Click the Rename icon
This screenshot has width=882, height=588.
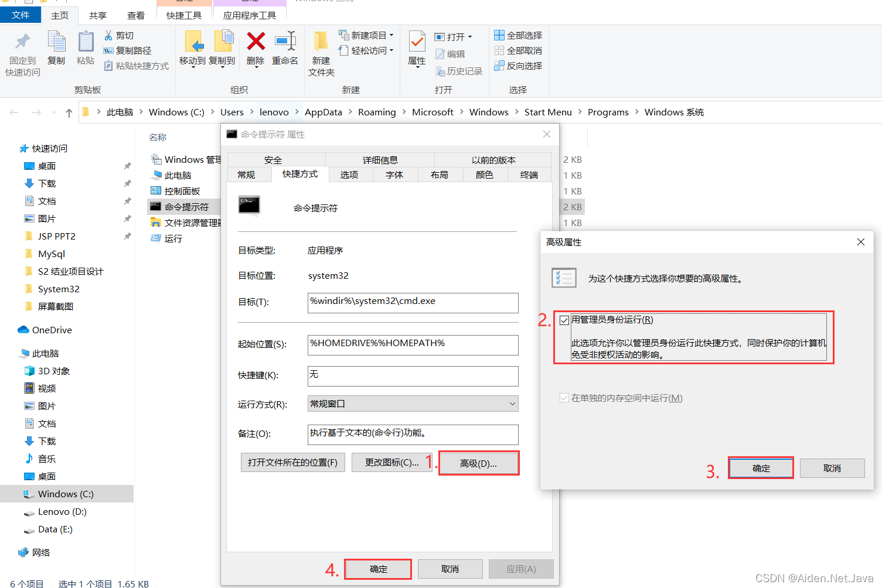pos(285,42)
